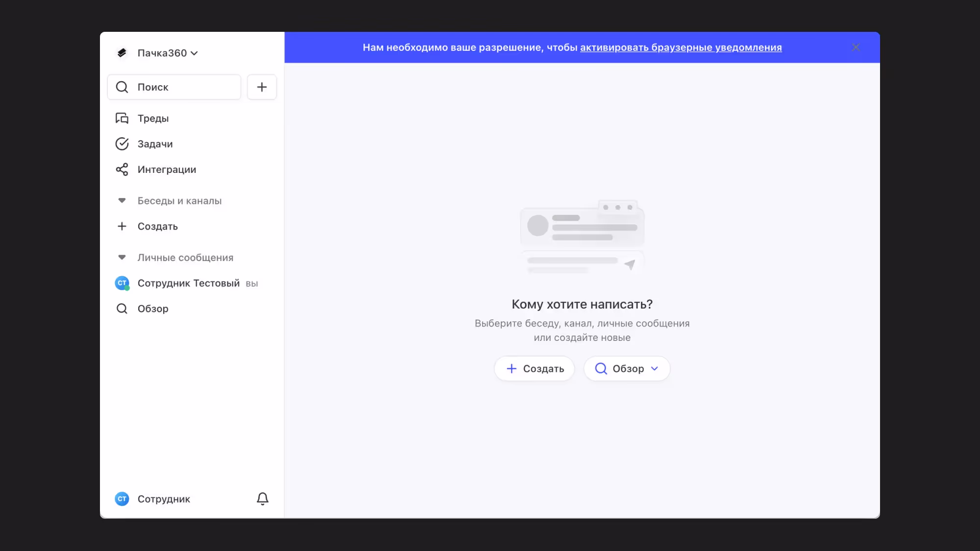Click the Задачи checkmark circle icon
This screenshot has height=551, width=980.
click(x=122, y=144)
